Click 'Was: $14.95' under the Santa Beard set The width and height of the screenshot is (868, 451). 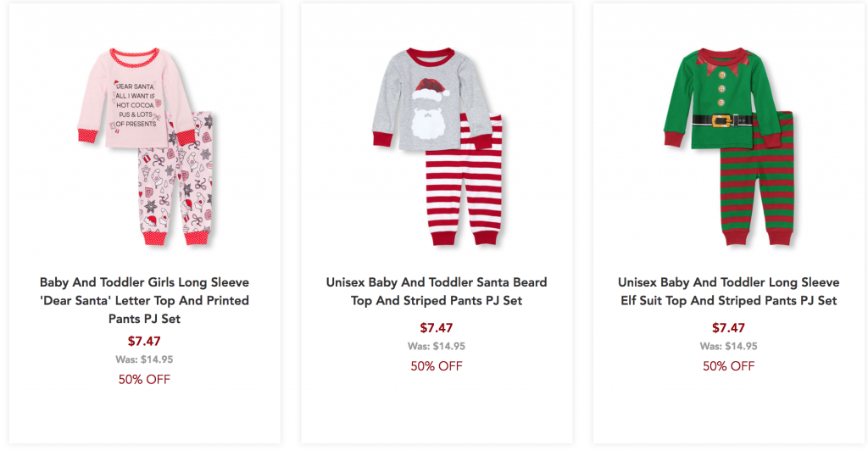[x=437, y=346]
